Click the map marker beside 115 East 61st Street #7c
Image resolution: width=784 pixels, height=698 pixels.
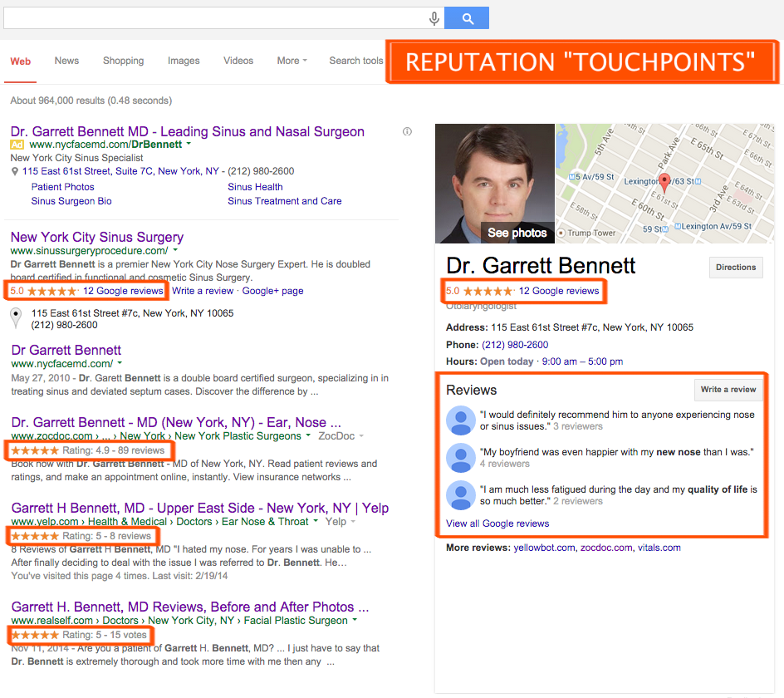click(16, 318)
